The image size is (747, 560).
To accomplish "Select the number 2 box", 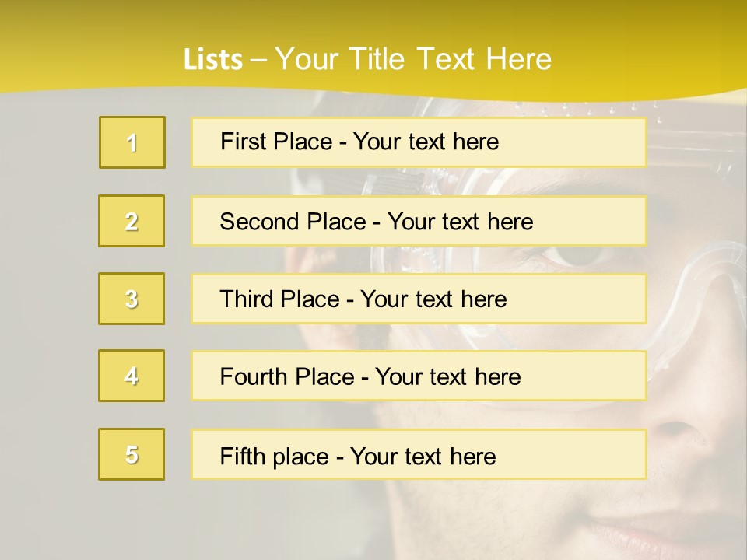I will 132,221.
